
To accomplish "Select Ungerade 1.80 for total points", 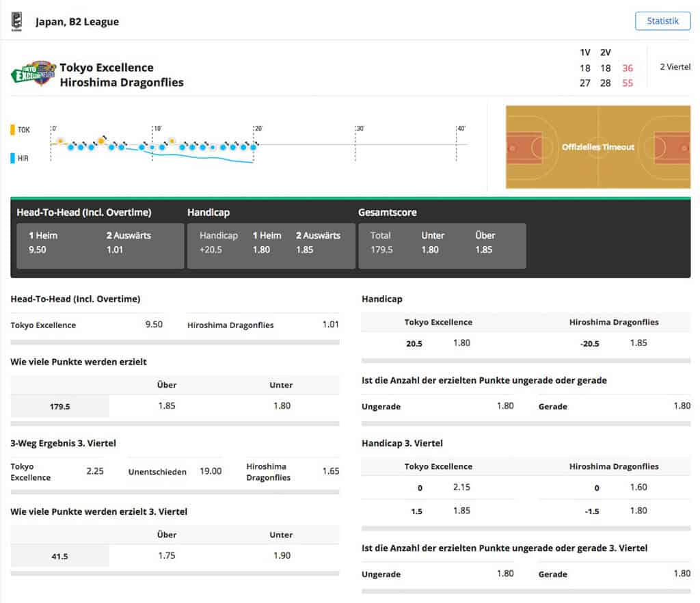I will tap(437, 406).
